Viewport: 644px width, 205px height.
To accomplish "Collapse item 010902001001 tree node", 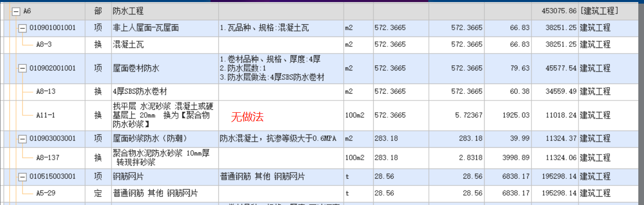I will coord(22,68).
